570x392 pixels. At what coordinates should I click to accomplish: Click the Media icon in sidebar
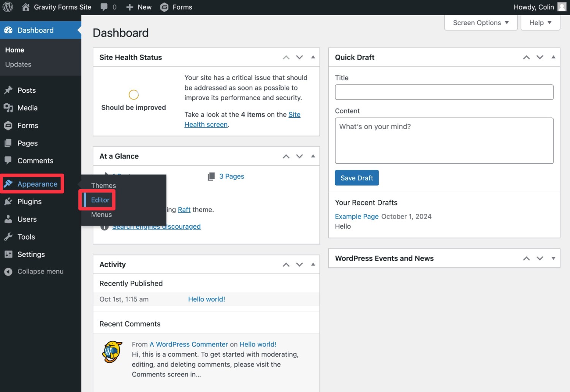click(x=8, y=108)
